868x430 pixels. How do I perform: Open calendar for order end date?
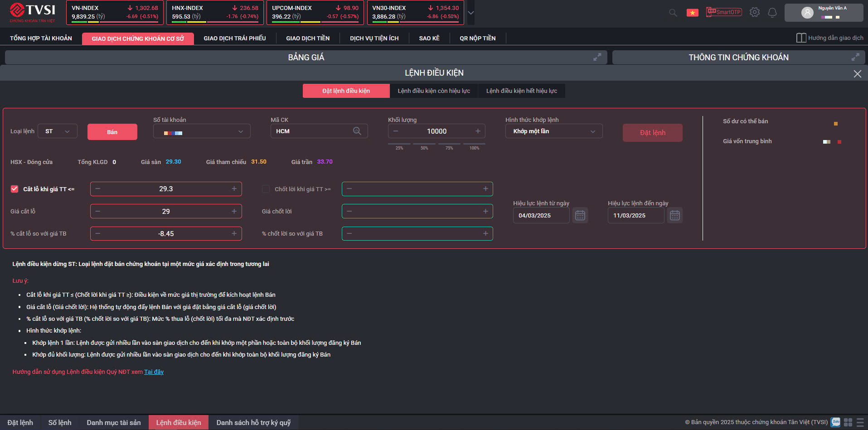tap(674, 215)
